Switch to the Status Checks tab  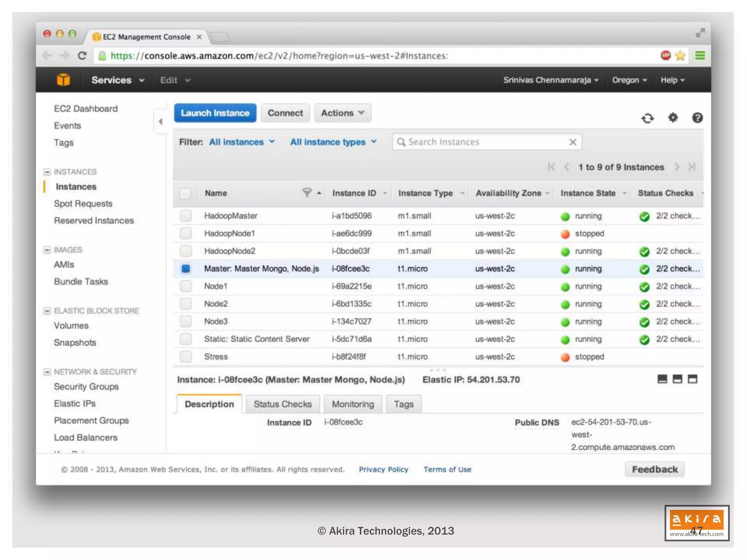click(x=283, y=404)
